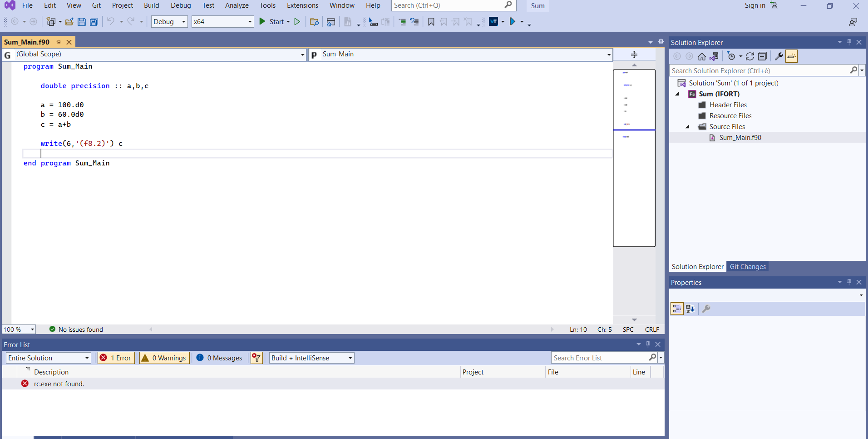Toggle the 0 Messages filter
Viewport: 868px width, 439px height.
tap(219, 358)
